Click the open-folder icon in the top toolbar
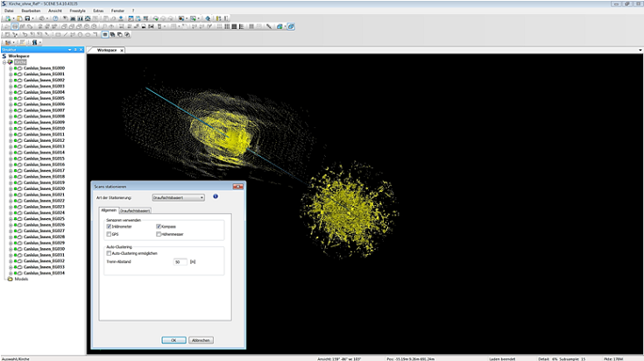The height and width of the screenshot is (361, 644). 19,18
